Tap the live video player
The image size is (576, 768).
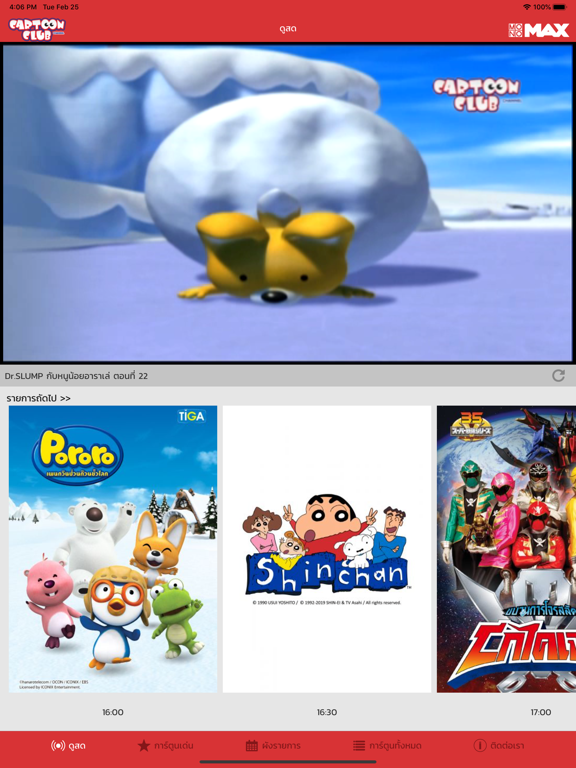(x=288, y=203)
